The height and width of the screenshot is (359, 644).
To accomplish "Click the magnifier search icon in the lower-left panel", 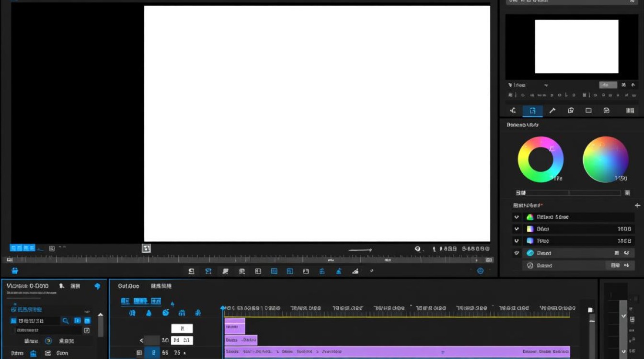I will pos(66,321).
